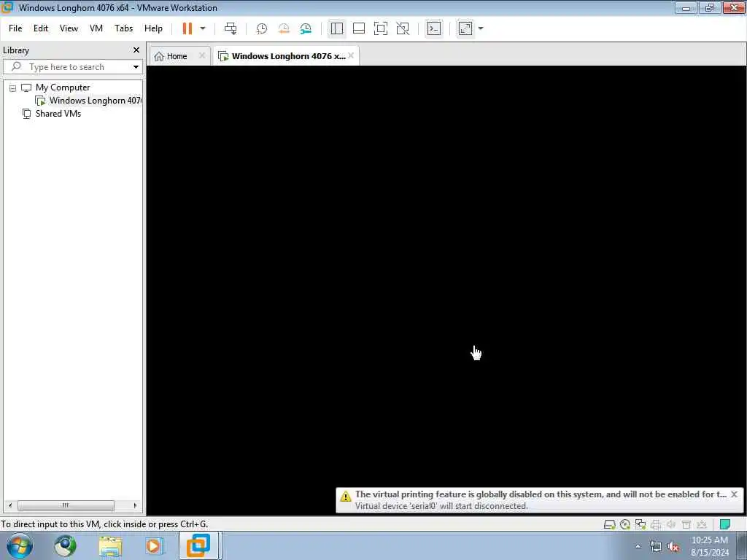Click the library horizontal scrollbar thumb
This screenshot has height=560, width=747.
pos(66,505)
